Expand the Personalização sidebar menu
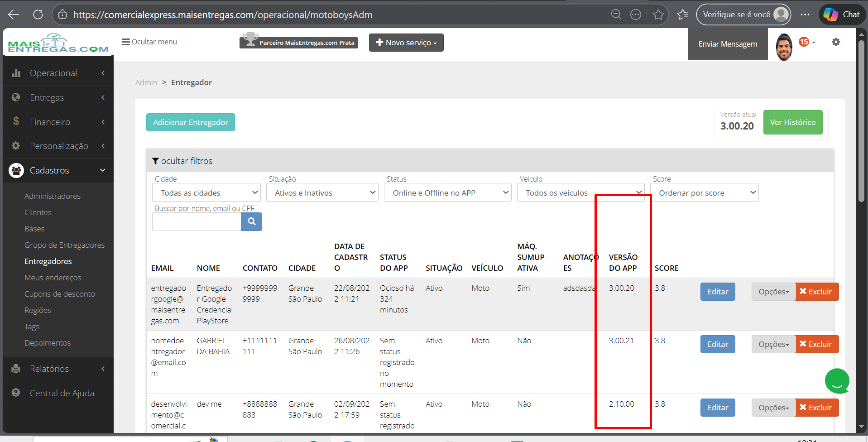Screen dimensions: 868x442 click(58, 146)
